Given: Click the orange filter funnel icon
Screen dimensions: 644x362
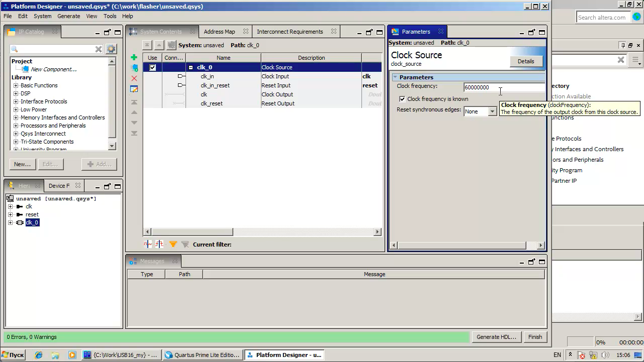Looking at the screenshot, I should point(173,245).
